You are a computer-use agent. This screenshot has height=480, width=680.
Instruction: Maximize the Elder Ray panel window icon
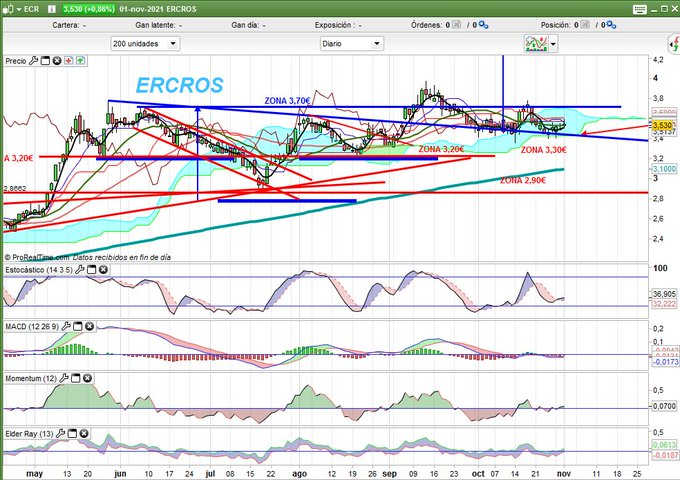pyautogui.click(x=72, y=433)
